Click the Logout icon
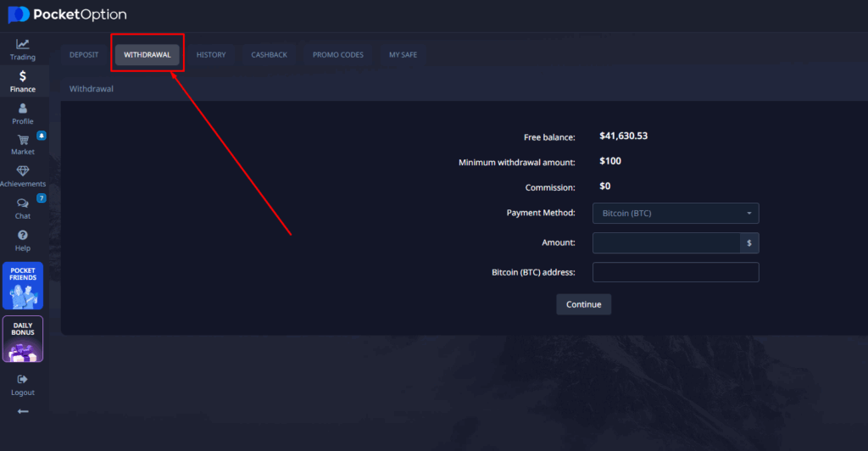The image size is (868, 451). [23, 380]
